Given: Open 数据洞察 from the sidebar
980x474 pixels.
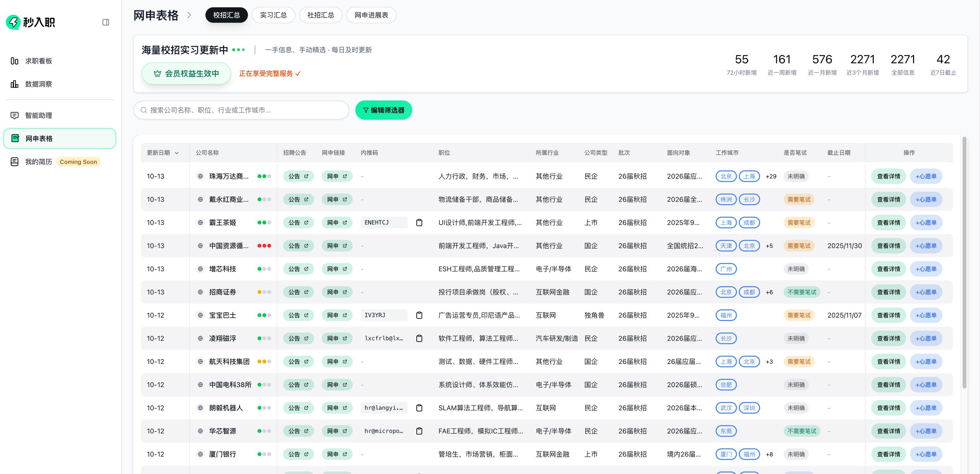Looking at the screenshot, I should [x=60, y=84].
